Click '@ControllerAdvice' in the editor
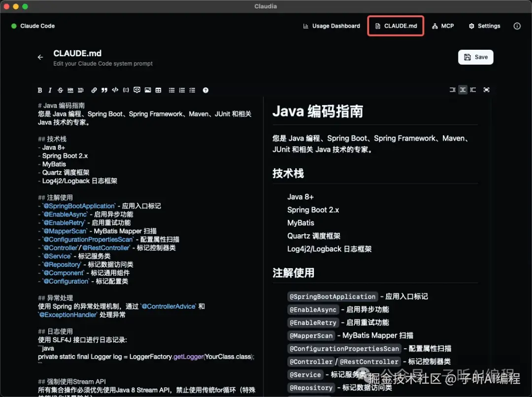Image resolution: width=532 pixels, height=397 pixels. click(x=168, y=306)
